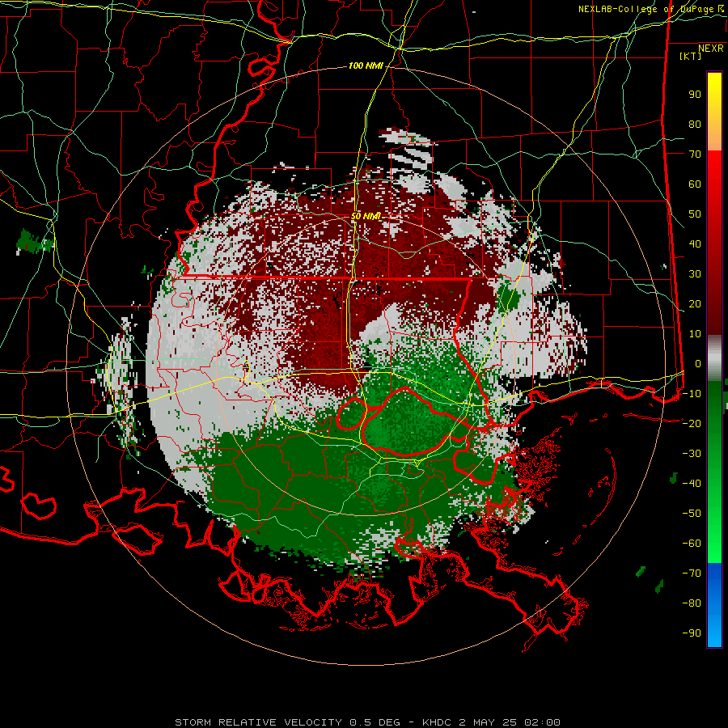Select the -10 value on velocity scale
Screen dimensions: 728x728
[x=692, y=394]
